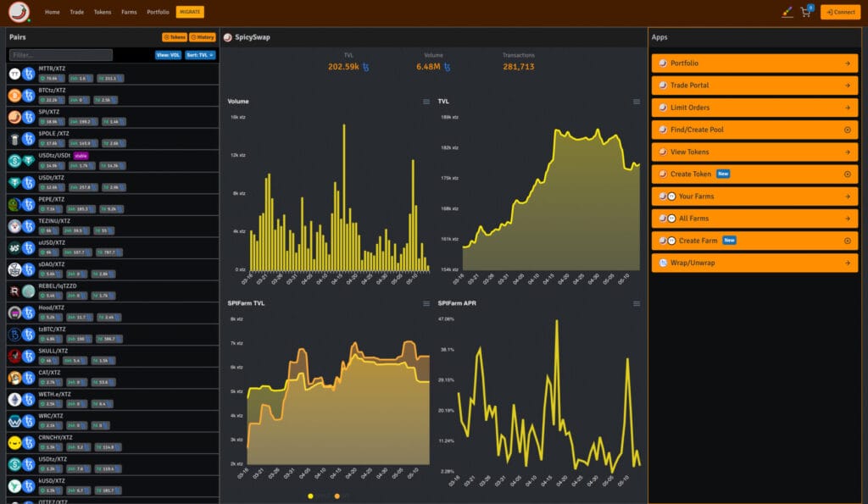868x504 pixels.
Task: Open the SPIFarm TVL chart menu
Action: pos(426,304)
